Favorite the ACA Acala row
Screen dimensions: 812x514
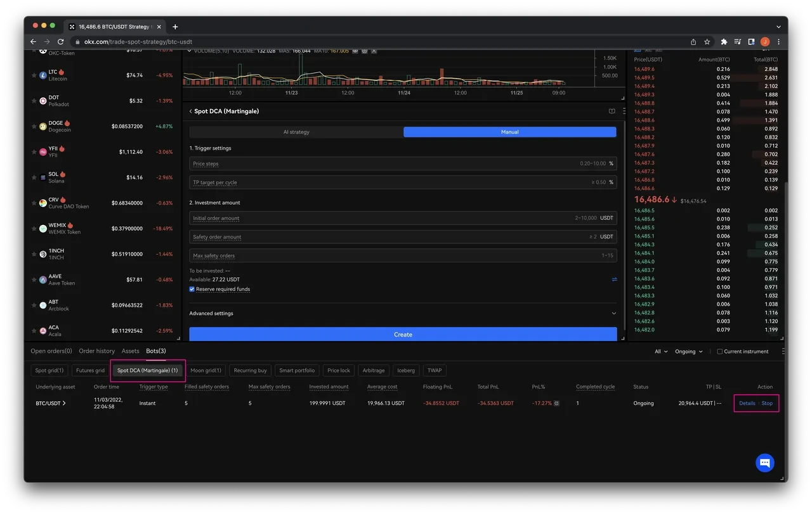coord(34,331)
